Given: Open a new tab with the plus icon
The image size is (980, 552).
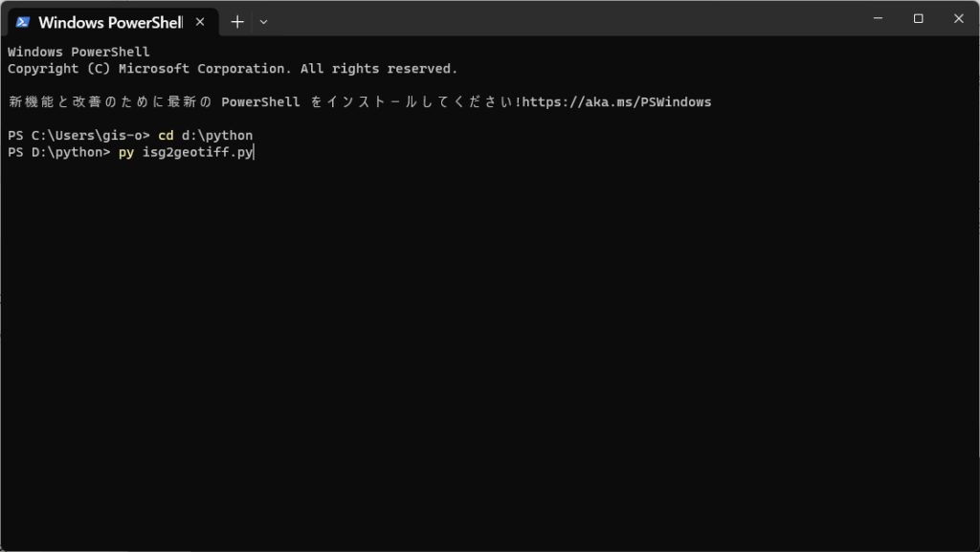Looking at the screenshot, I should coord(237,22).
